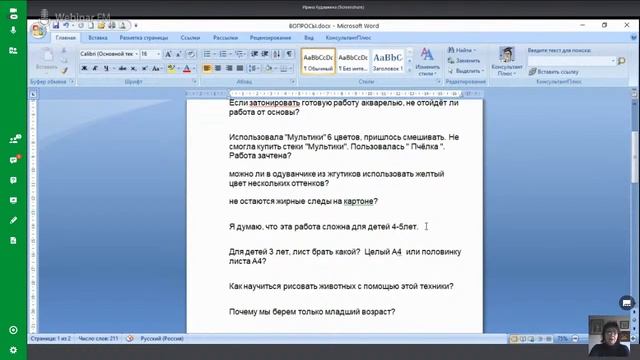The height and width of the screenshot is (360, 640).
Task: Click Вставить ссылку in ConsultantPlus group
Action: tap(554, 72)
